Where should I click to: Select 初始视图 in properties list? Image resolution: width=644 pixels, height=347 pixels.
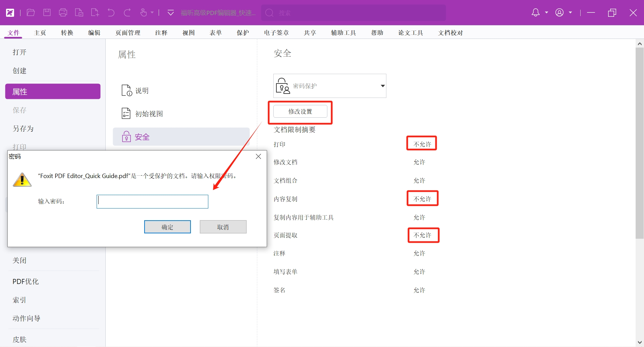[149, 114]
